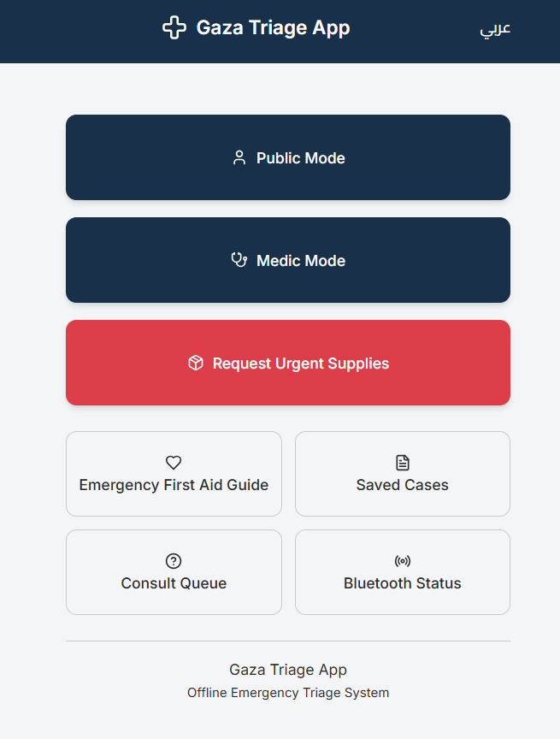This screenshot has width=560, height=739.
Task: View Saved Cases card
Action: pos(403,474)
